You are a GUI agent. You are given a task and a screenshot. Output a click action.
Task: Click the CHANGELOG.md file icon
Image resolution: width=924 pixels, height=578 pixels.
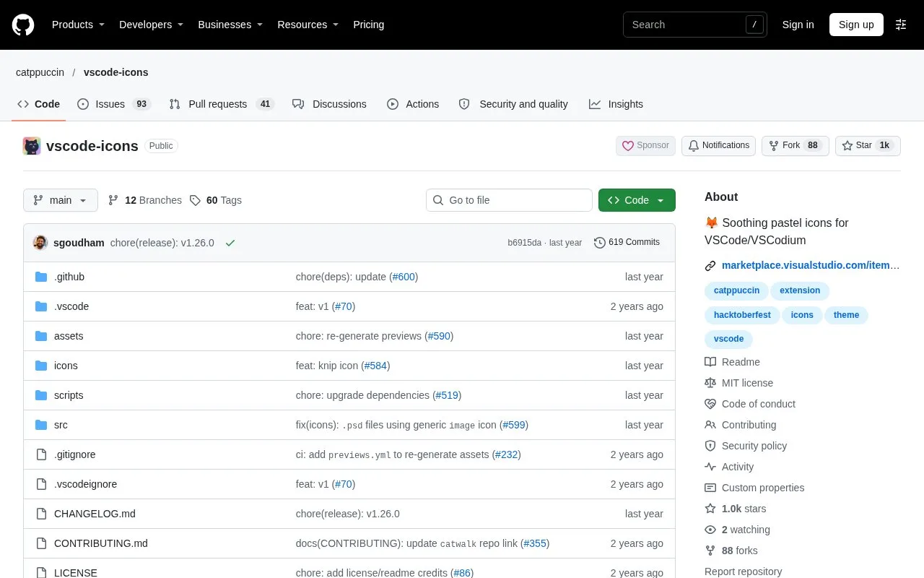[41, 514]
